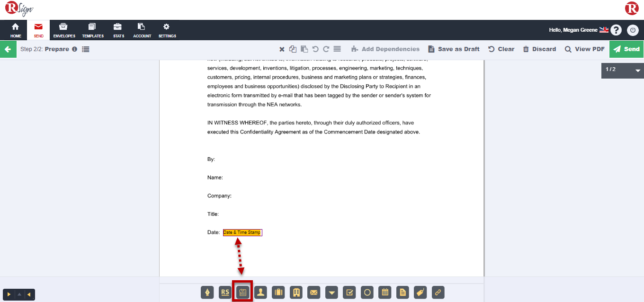The image size is (644, 302).
Task: Add a checkbox control from the toolbar
Action: 349,293
